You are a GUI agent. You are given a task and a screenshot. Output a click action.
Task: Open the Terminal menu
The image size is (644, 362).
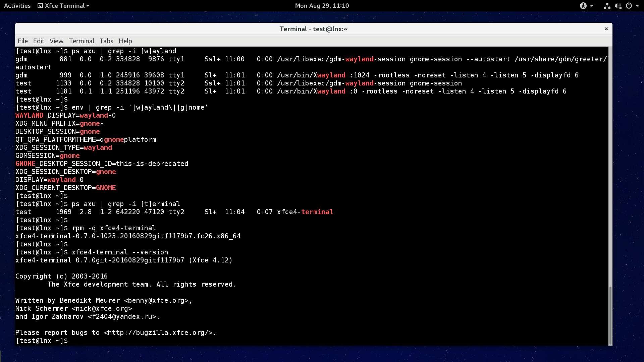pos(82,41)
